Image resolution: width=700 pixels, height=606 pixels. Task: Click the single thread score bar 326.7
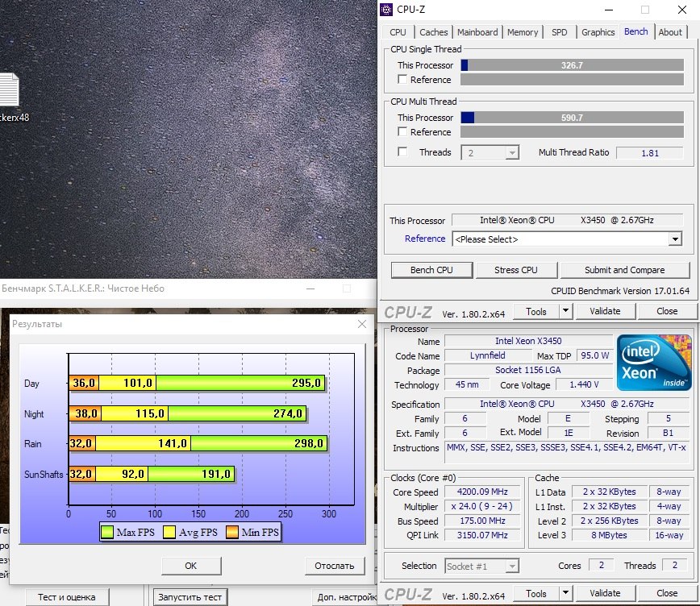coord(572,65)
